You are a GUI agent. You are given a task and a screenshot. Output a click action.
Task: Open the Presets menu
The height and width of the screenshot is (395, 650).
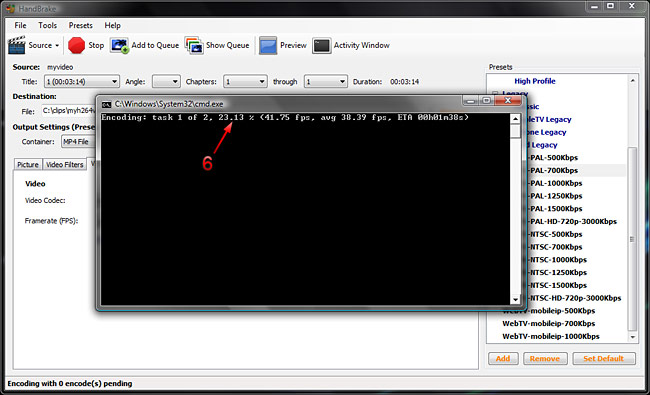point(80,25)
